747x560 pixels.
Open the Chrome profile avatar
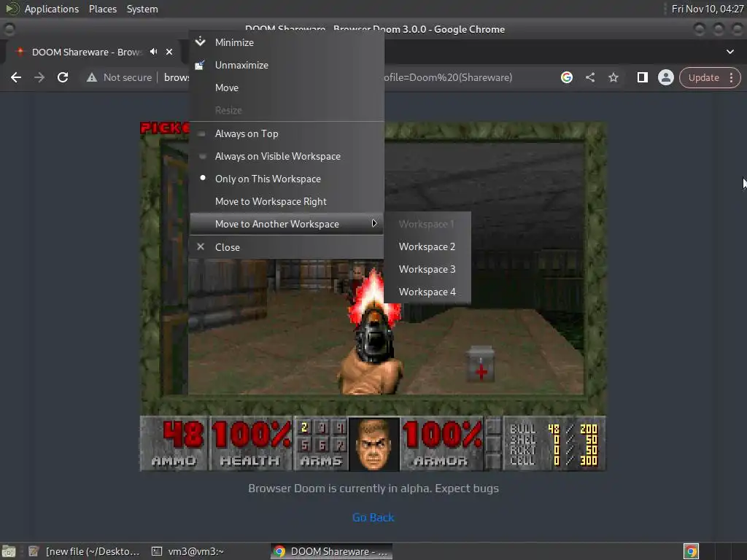click(665, 77)
